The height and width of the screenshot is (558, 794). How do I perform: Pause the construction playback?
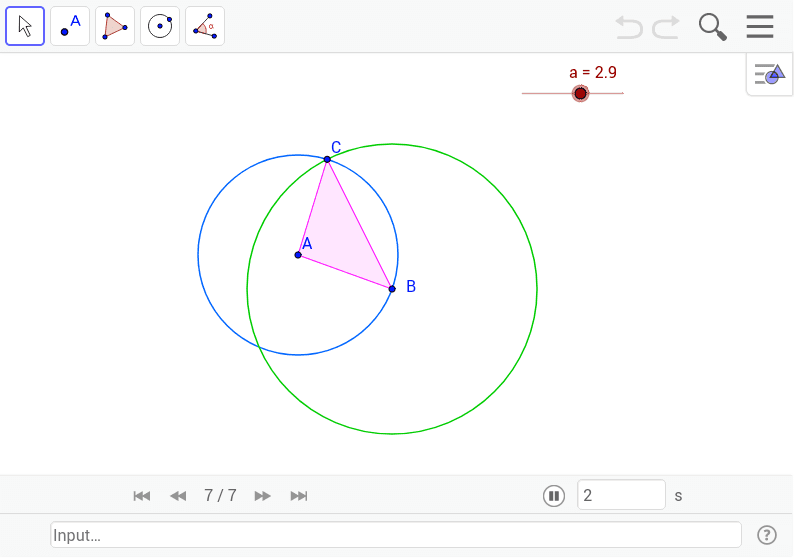(x=554, y=496)
